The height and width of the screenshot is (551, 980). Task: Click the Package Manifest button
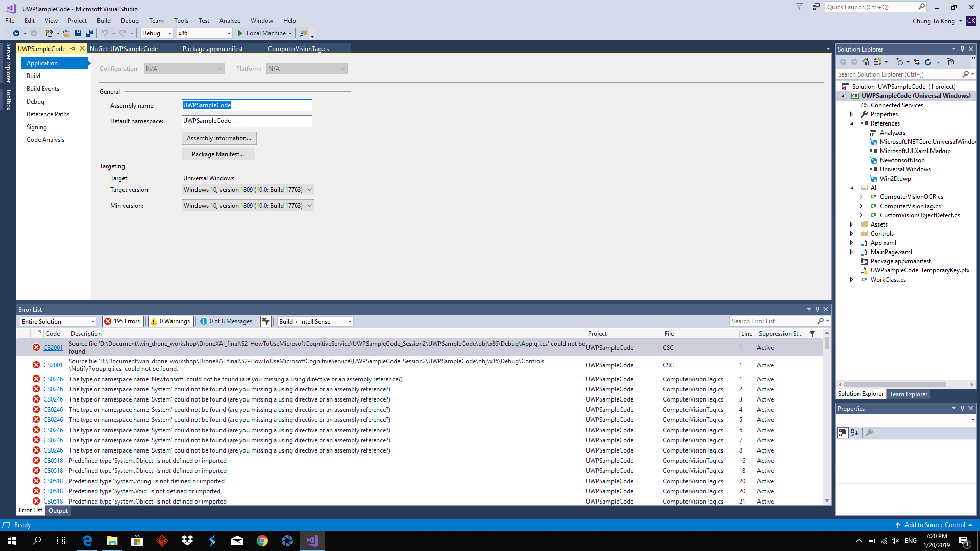[218, 154]
